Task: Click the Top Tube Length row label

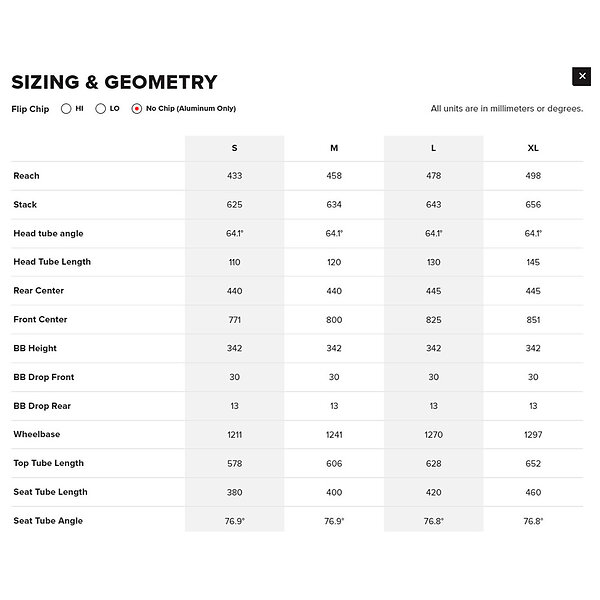Action: tap(48, 464)
